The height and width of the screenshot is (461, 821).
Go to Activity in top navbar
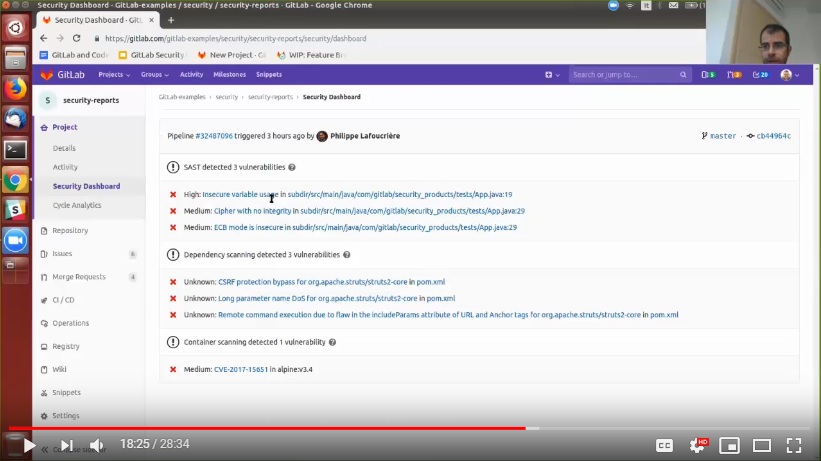191,75
